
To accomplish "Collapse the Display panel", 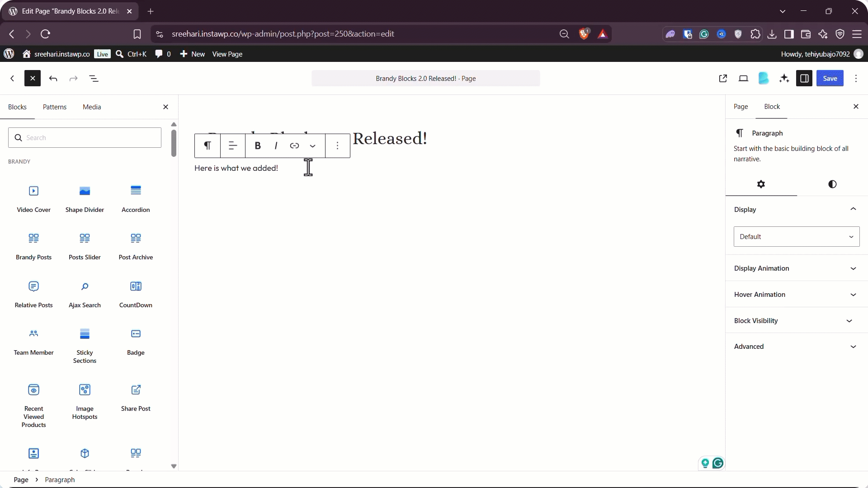I will click(x=797, y=210).
